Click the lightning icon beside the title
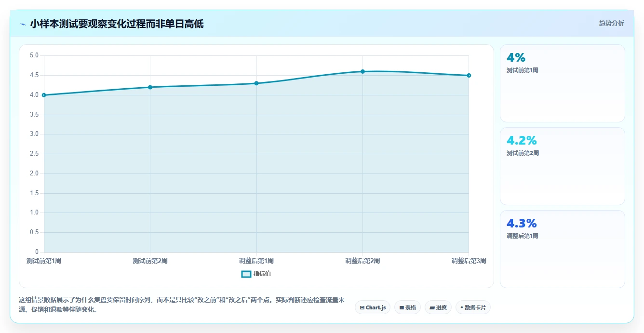The image size is (644, 333). (x=23, y=24)
